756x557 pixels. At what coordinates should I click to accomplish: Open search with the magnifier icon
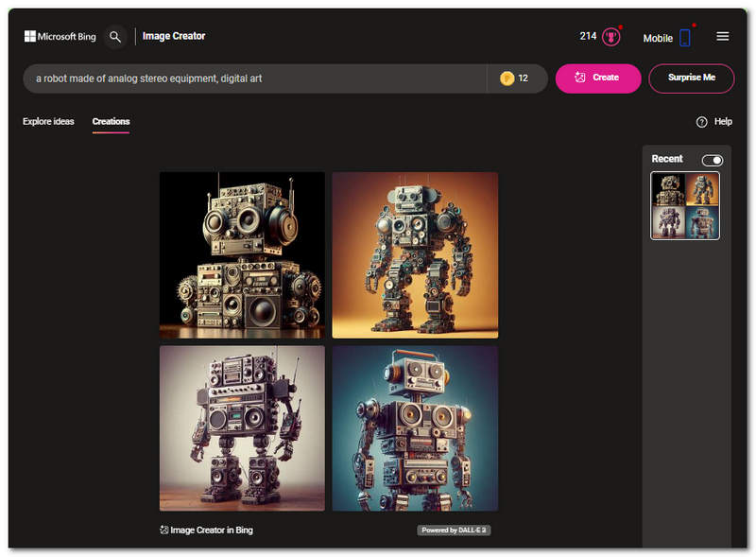click(x=115, y=37)
